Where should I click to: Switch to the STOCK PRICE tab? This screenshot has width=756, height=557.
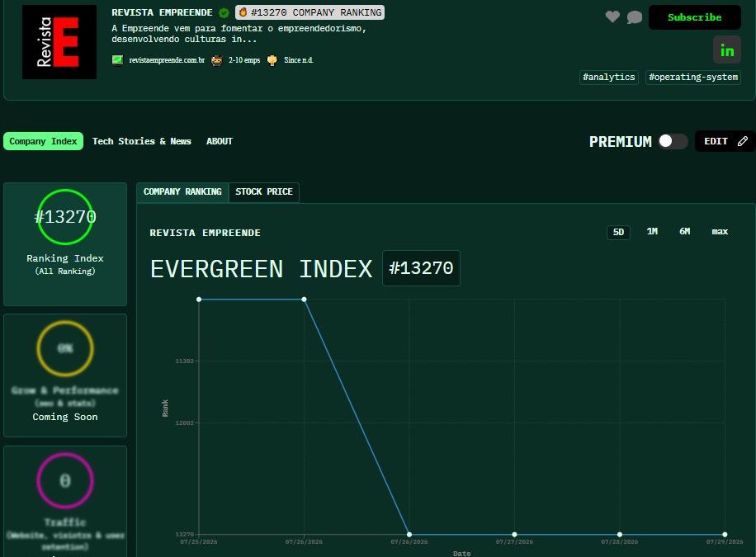[264, 192]
